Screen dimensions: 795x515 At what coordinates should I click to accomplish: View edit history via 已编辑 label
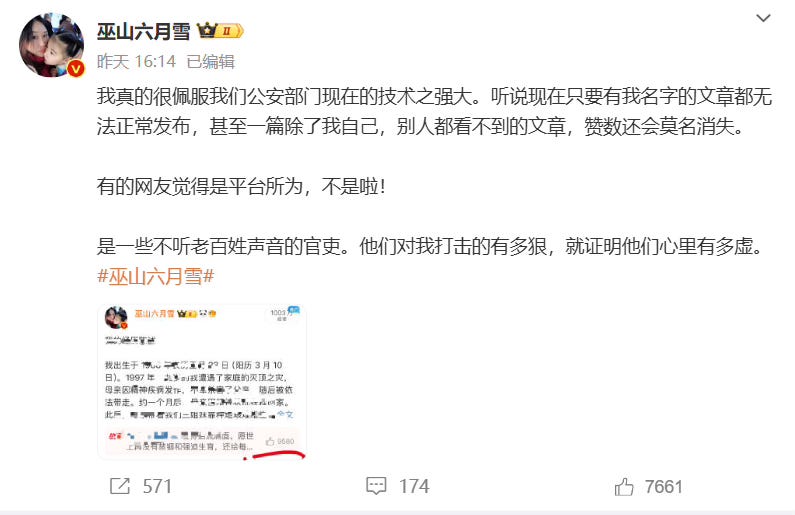tap(210, 62)
